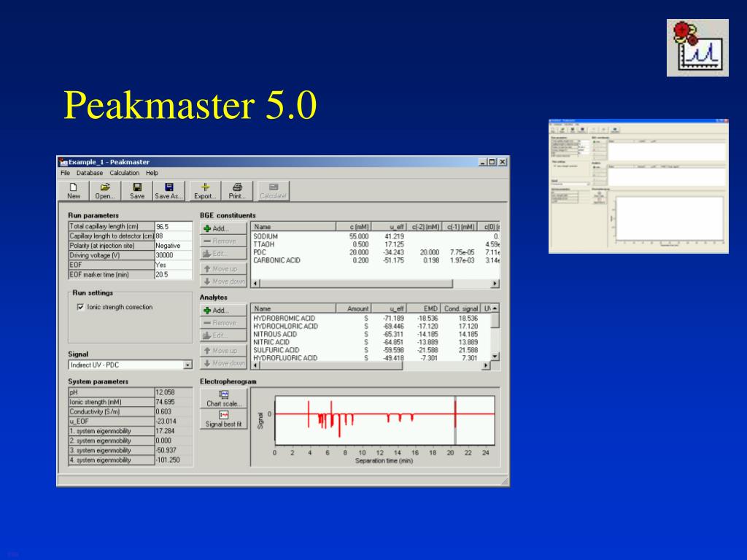
Task: Click Move down in BGE constituents
Action: coord(223,281)
